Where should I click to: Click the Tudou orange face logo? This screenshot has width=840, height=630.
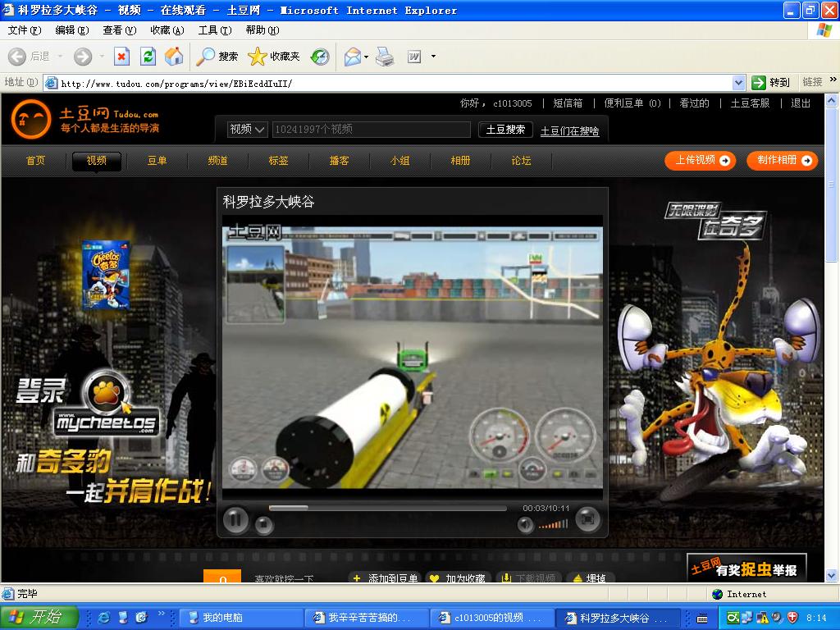click(31, 119)
